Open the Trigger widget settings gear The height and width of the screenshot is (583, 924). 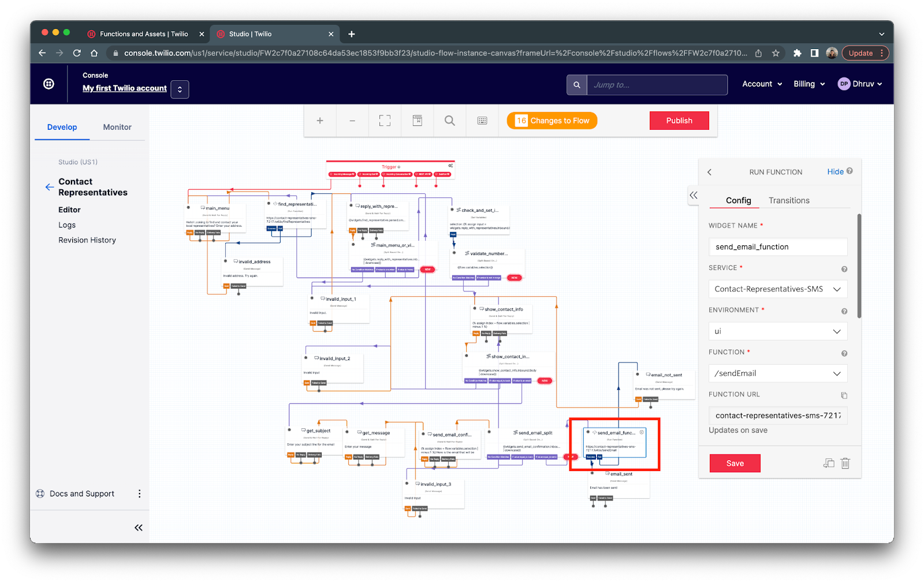(x=451, y=166)
